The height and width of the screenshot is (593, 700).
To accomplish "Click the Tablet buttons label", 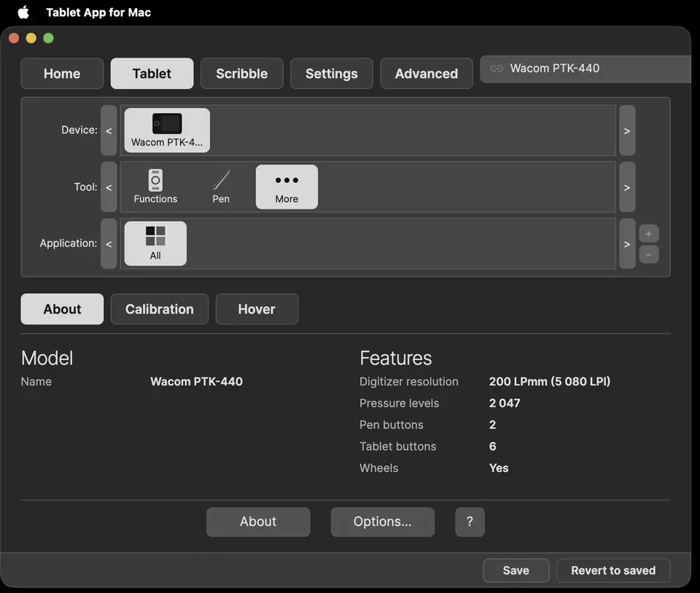I will coord(398,446).
